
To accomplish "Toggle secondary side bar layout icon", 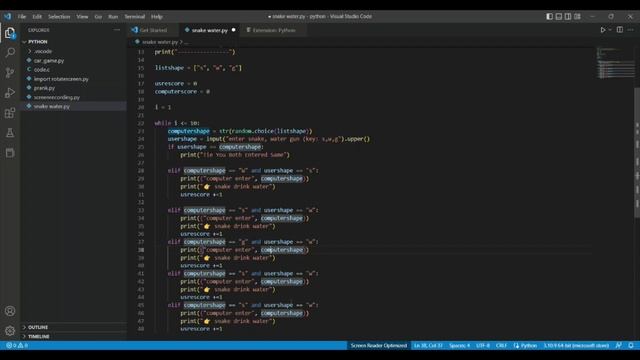I will [568, 16].
